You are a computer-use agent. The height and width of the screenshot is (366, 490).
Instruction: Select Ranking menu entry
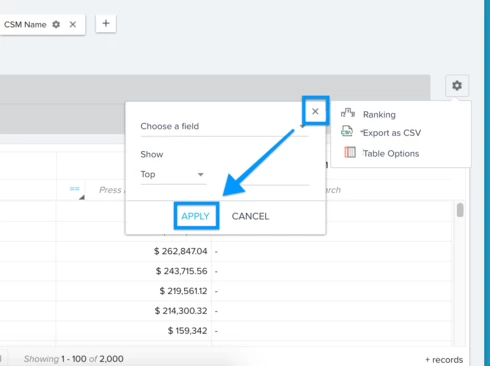tap(379, 115)
